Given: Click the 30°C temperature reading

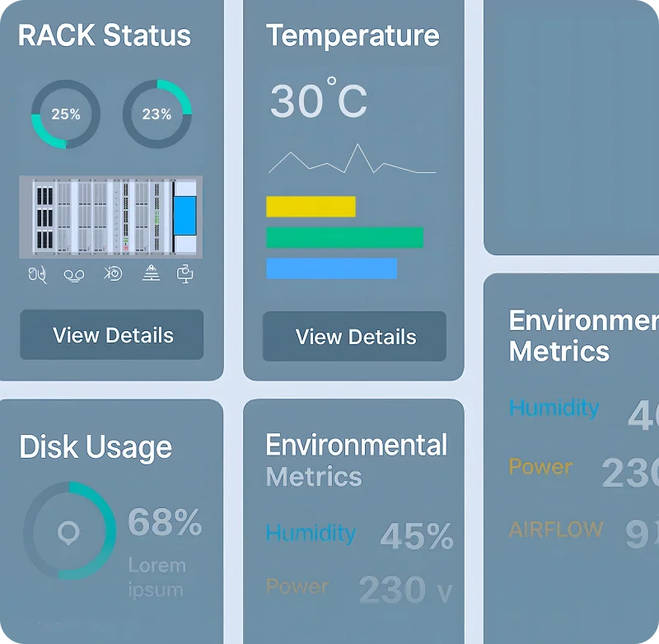Looking at the screenshot, I should (318, 100).
